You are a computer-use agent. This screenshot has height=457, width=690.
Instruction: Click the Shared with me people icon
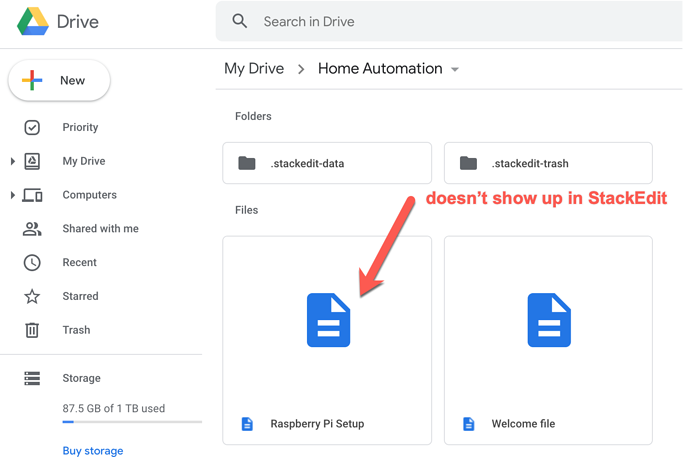click(x=32, y=229)
